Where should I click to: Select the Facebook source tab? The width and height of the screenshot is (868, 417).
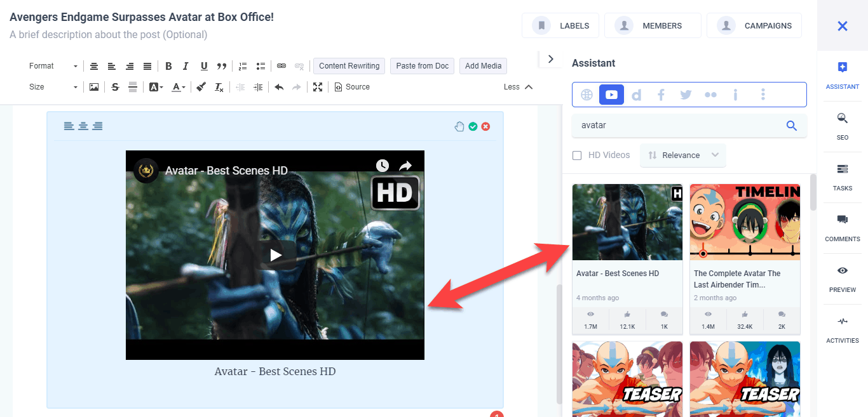(x=661, y=95)
